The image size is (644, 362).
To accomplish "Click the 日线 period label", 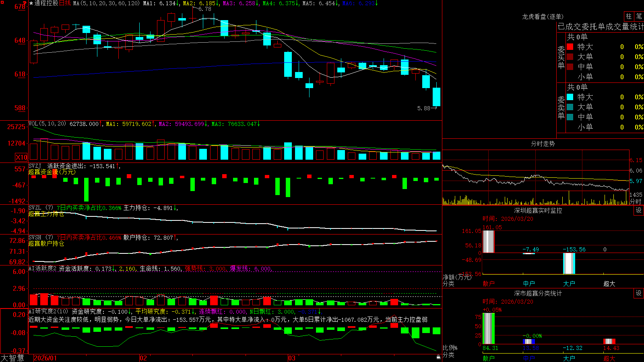I will (x=65, y=3).
